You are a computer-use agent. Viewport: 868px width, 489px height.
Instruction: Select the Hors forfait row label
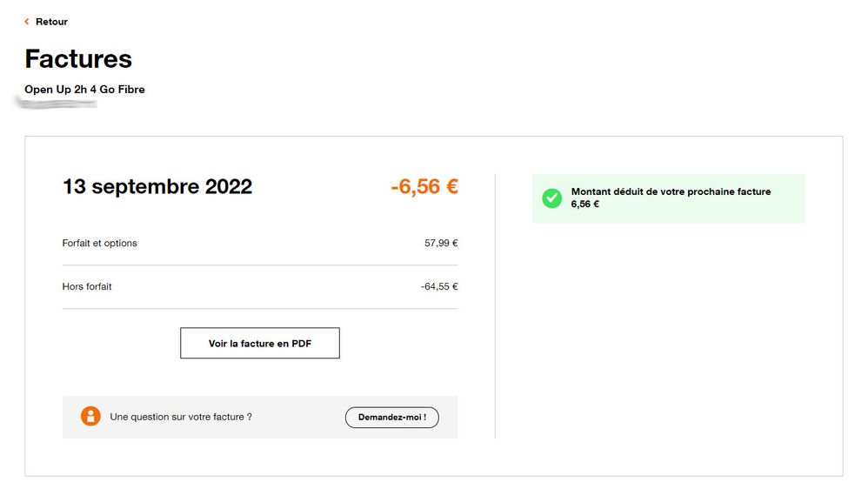87,286
